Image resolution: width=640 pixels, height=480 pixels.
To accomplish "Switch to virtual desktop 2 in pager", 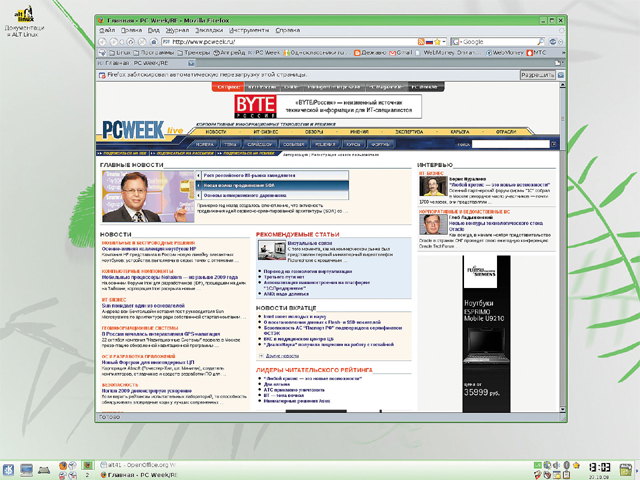I will tap(87, 475).
